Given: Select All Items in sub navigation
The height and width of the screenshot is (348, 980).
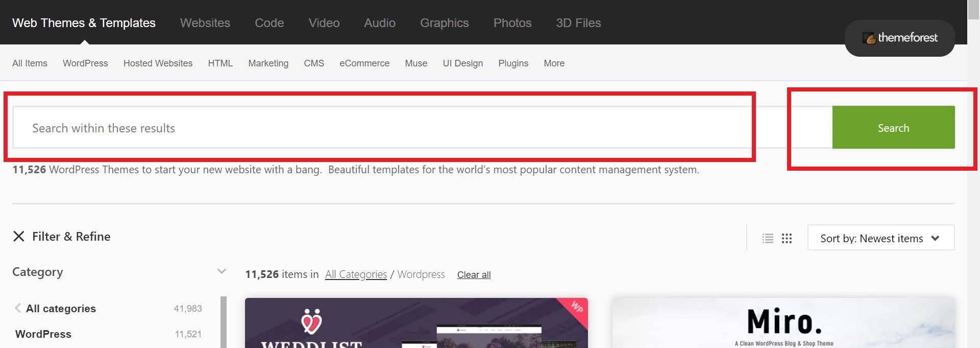Looking at the screenshot, I should [x=30, y=63].
